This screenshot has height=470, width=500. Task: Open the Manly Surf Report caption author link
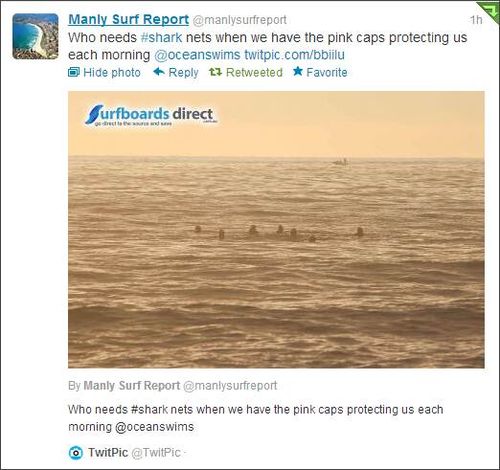(132, 385)
